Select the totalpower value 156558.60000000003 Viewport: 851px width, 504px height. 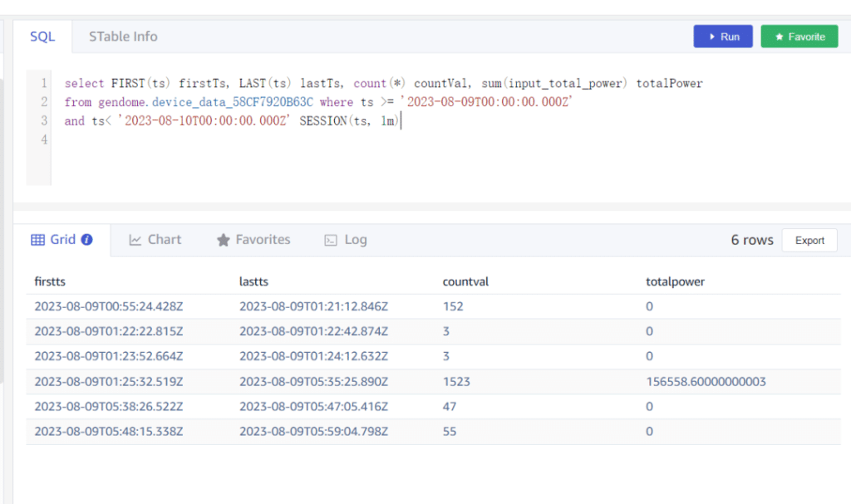706,382
